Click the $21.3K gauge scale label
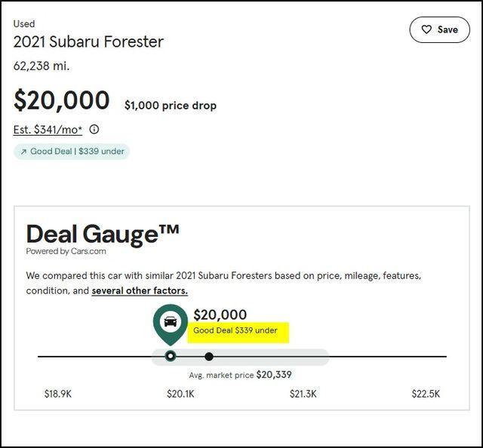Viewport: 483px width, 448px height. point(303,394)
